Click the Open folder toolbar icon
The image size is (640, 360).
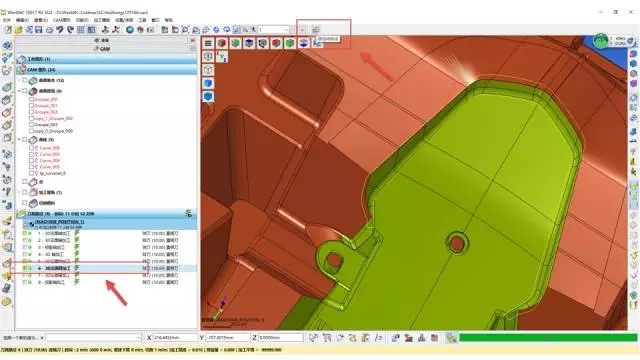19,30
